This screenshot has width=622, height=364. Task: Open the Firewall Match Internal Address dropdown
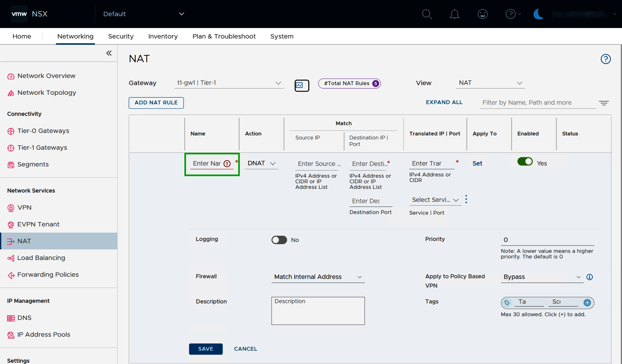(318, 277)
